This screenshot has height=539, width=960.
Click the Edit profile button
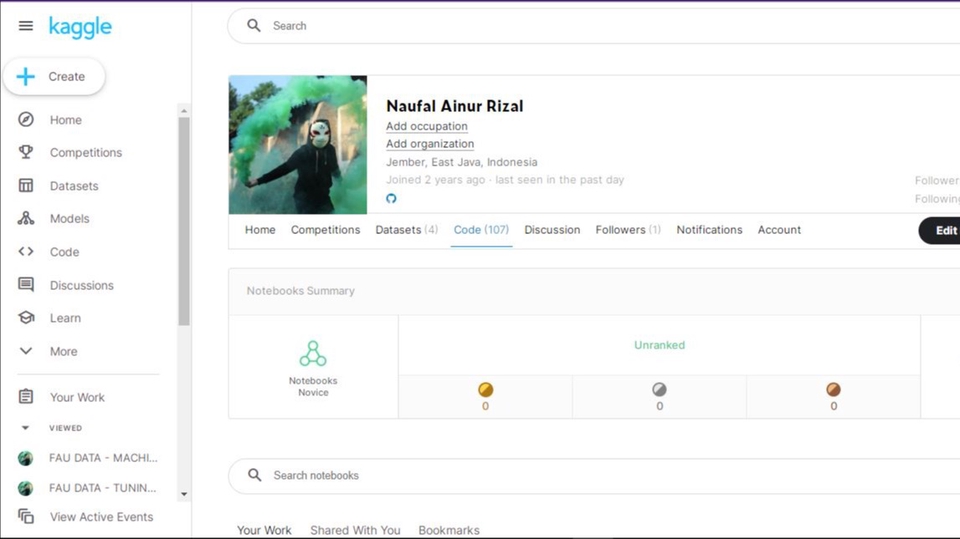point(940,230)
